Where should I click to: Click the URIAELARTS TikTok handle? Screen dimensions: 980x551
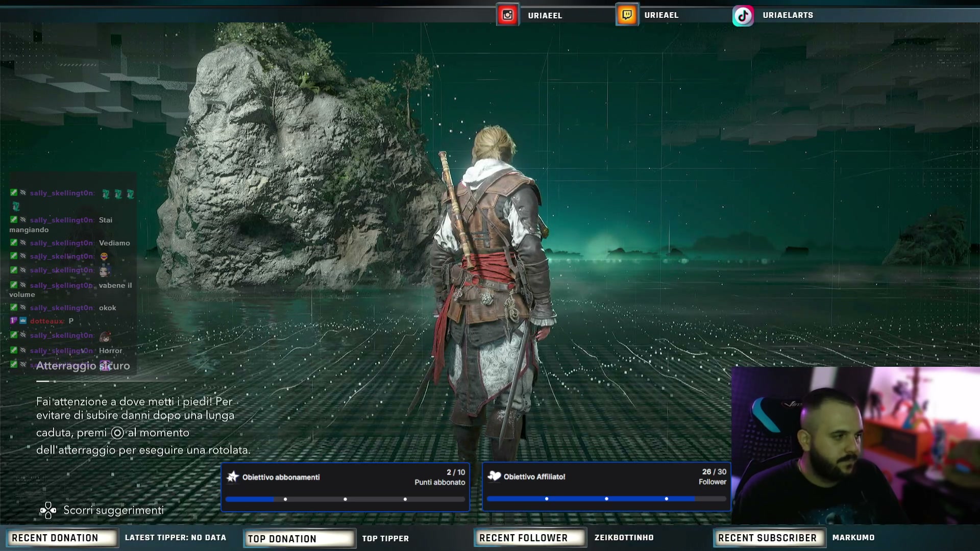coord(788,15)
